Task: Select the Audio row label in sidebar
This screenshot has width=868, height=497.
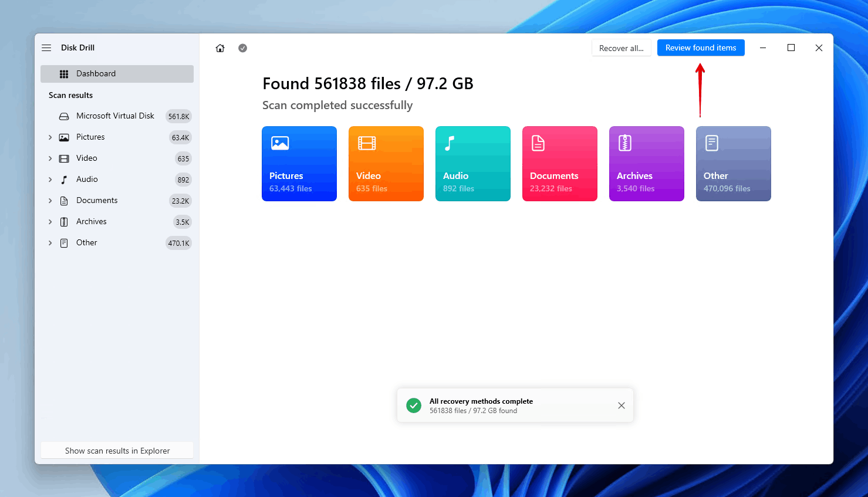Action: pos(87,179)
